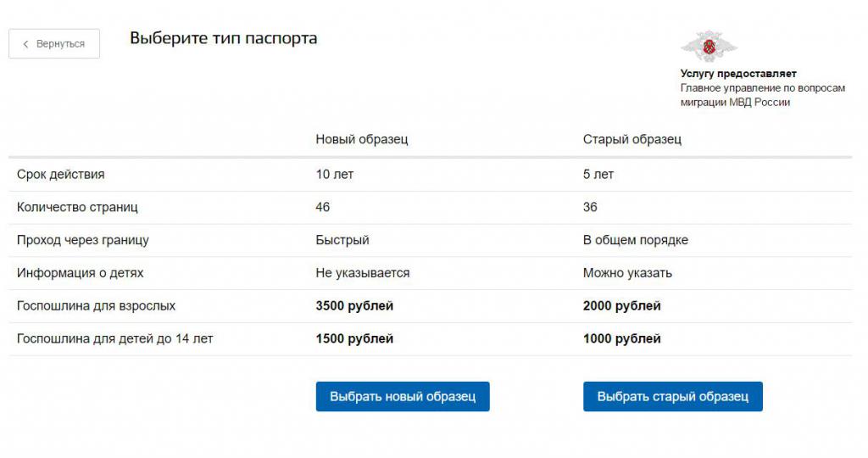Select the "Количество страниц" row label

click(77, 207)
